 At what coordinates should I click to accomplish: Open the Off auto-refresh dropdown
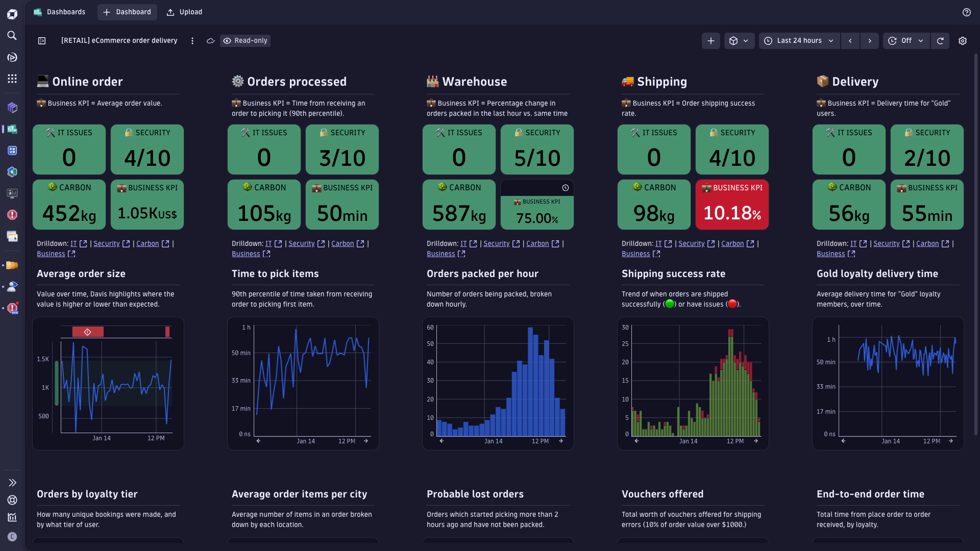click(906, 41)
